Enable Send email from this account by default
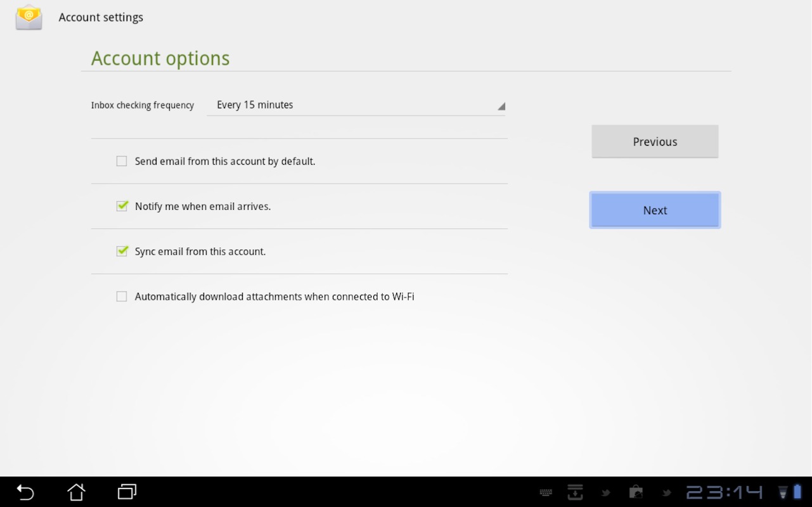 point(122,162)
